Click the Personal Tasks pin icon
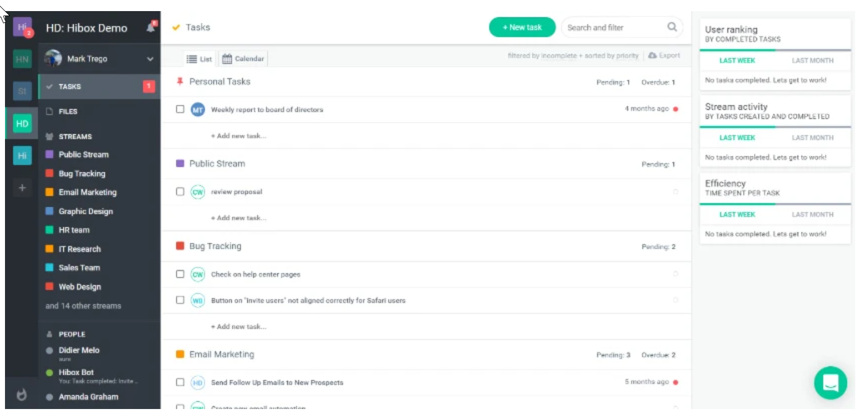Image resolution: width=868 pixels, height=419 pixels. click(179, 81)
